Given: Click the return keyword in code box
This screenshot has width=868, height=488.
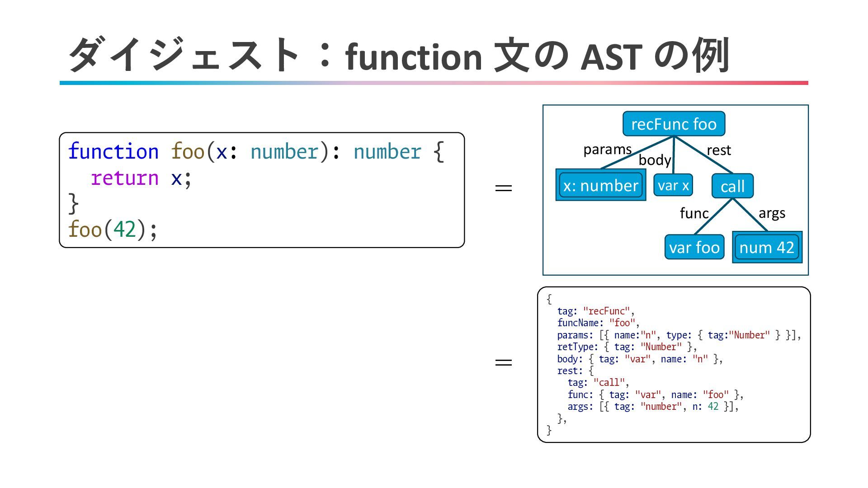Looking at the screenshot, I should 125,178.
